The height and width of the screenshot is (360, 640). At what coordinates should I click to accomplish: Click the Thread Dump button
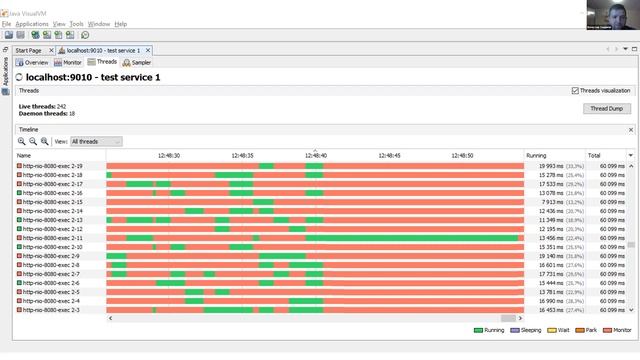(x=607, y=109)
